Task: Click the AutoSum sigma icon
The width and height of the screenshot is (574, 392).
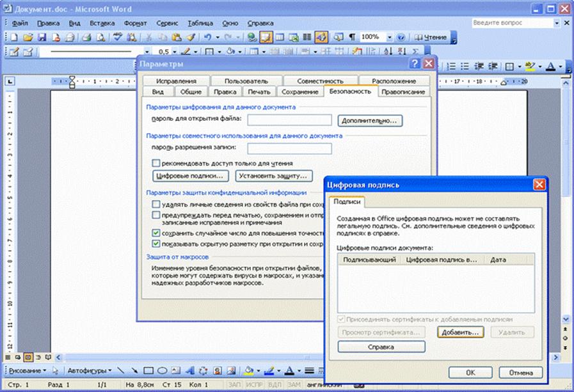Action: coord(415,52)
